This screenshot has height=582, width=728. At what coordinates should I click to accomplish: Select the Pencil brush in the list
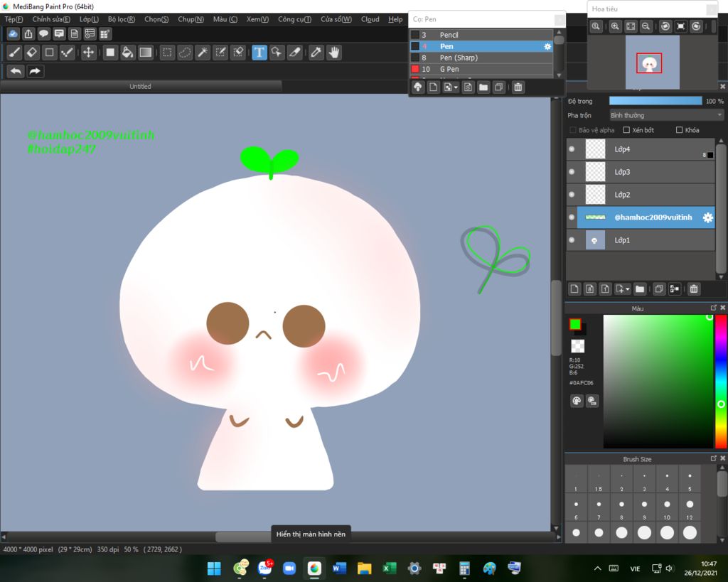coord(481,35)
